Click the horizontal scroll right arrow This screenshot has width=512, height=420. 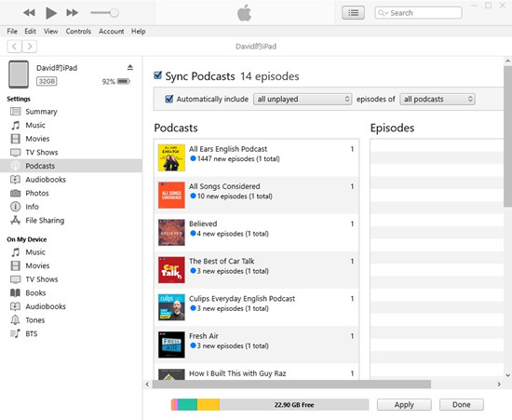[x=499, y=384]
